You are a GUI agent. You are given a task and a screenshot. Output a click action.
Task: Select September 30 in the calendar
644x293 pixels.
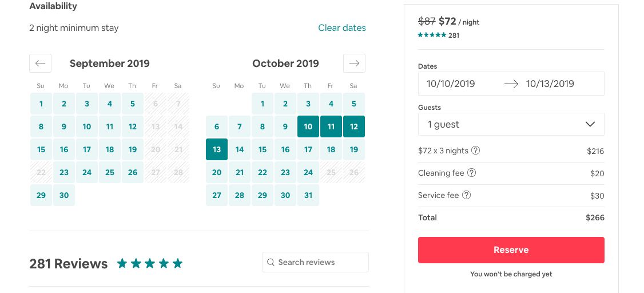coord(64,195)
